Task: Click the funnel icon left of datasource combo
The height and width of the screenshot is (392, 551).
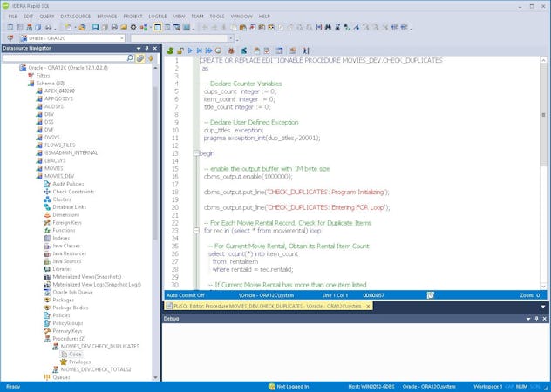Action: tap(10, 38)
